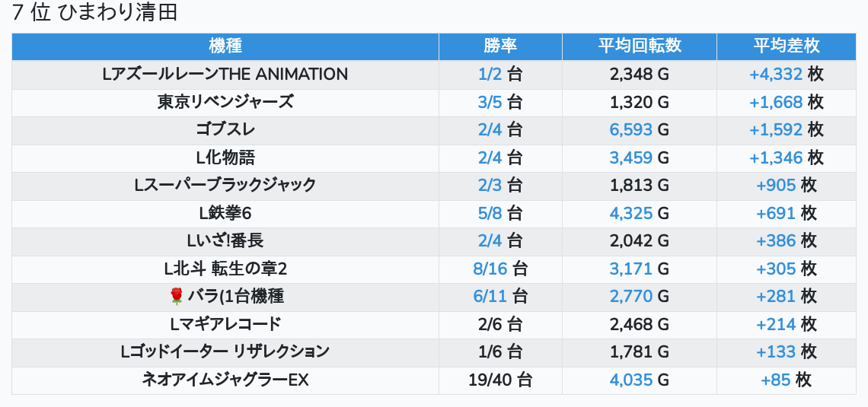Click the 6,593 average spins link
The width and height of the screenshot is (868, 407).
(x=630, y=130)
